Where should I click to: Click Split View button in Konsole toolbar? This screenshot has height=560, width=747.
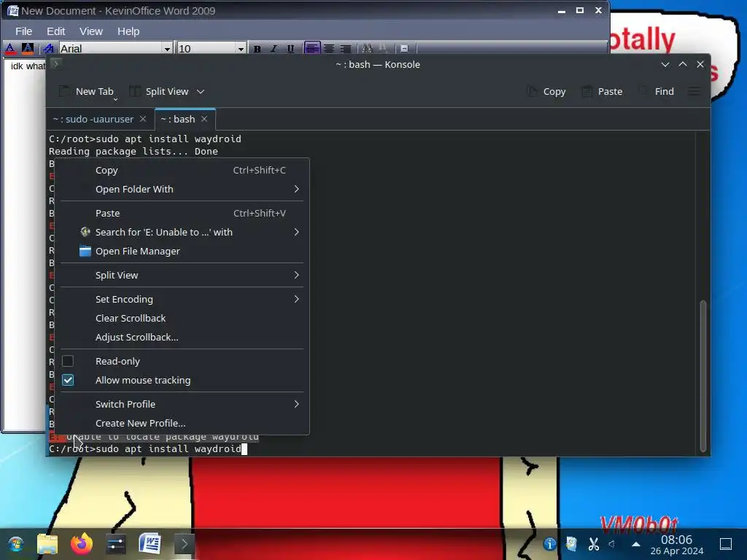tap(160, 91)
